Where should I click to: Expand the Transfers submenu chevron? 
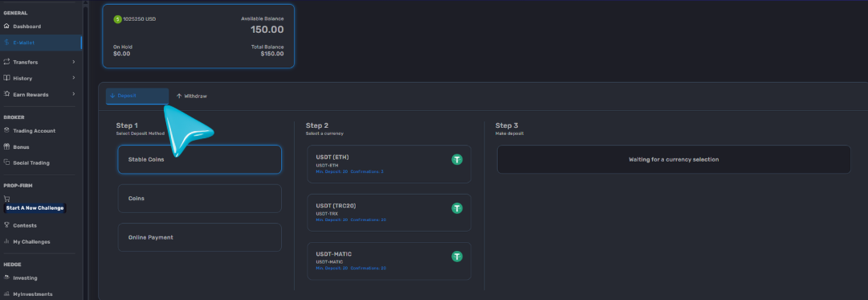[74, 62]
